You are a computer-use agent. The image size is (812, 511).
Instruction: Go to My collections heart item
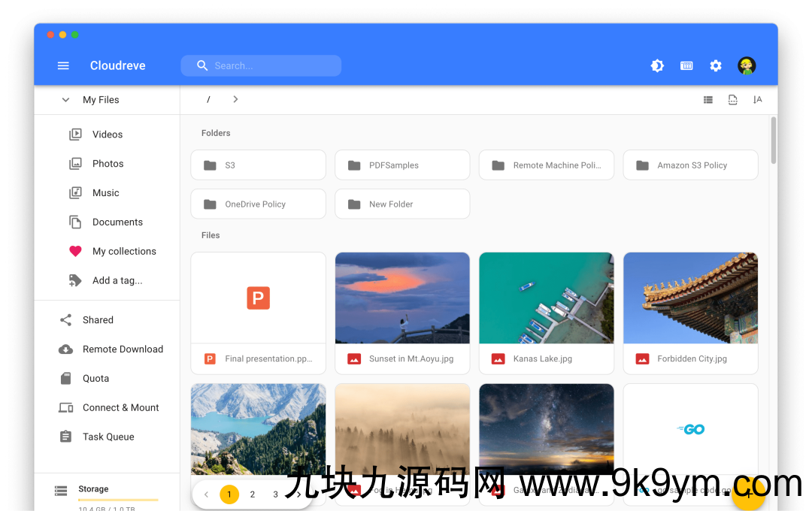[x=123, y=252]
